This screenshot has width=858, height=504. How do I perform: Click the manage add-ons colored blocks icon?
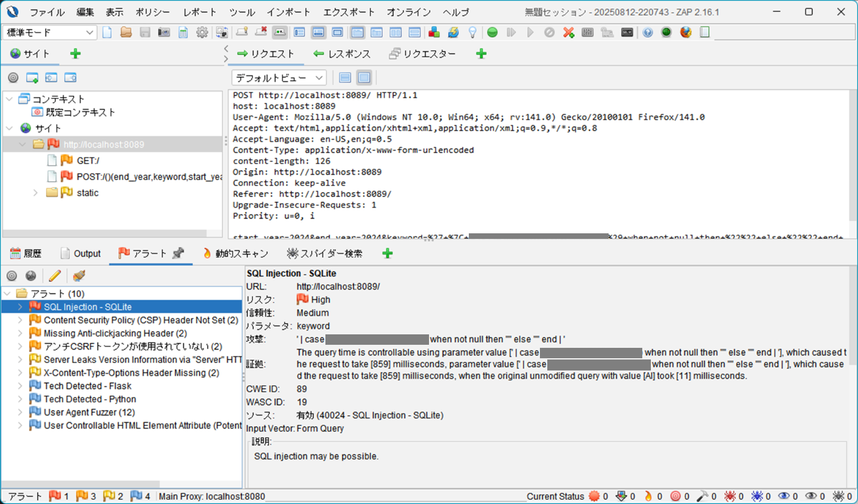[x=435, y=32]
